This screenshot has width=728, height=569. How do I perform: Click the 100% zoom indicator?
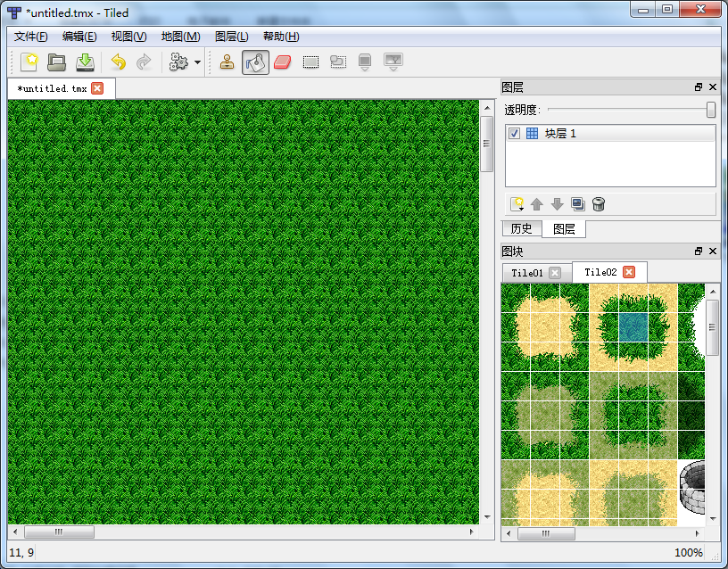[x=688, y=553]
